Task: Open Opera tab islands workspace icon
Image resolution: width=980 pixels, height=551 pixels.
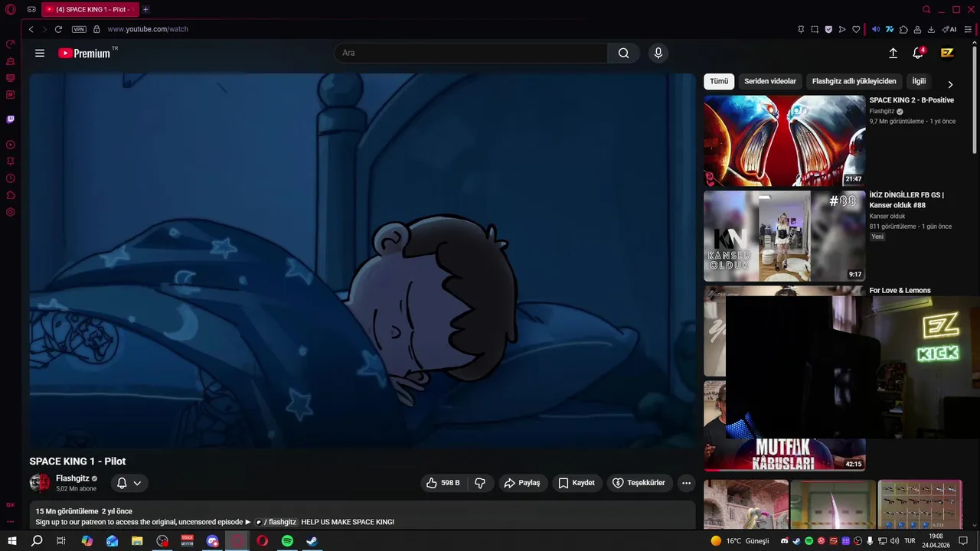Action: [x=31, y=9]
